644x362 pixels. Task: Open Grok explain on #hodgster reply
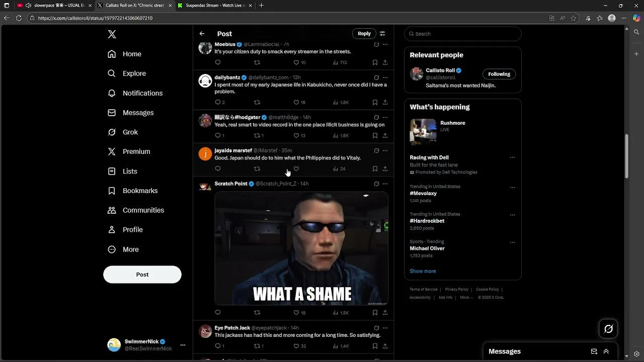point(376,117)
